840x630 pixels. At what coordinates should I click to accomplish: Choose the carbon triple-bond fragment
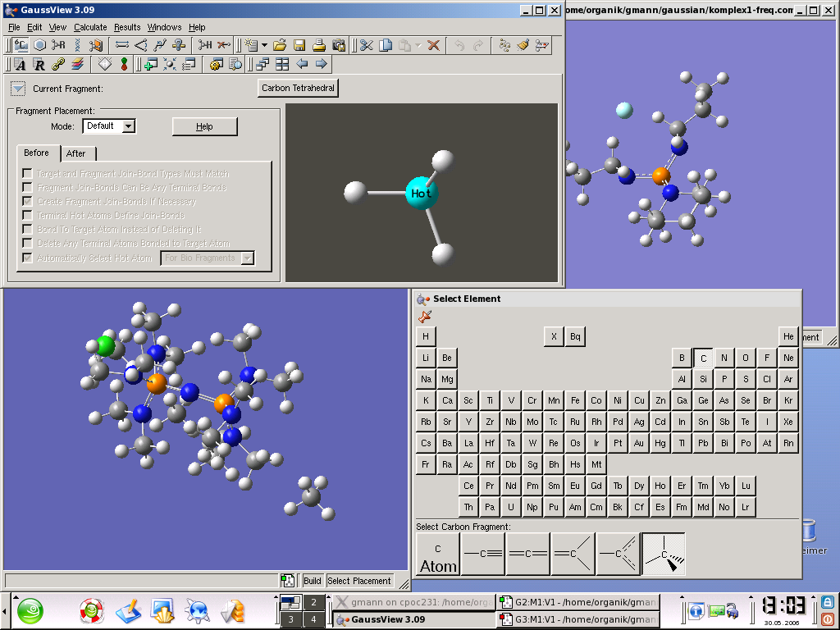(x=482, y=555)
